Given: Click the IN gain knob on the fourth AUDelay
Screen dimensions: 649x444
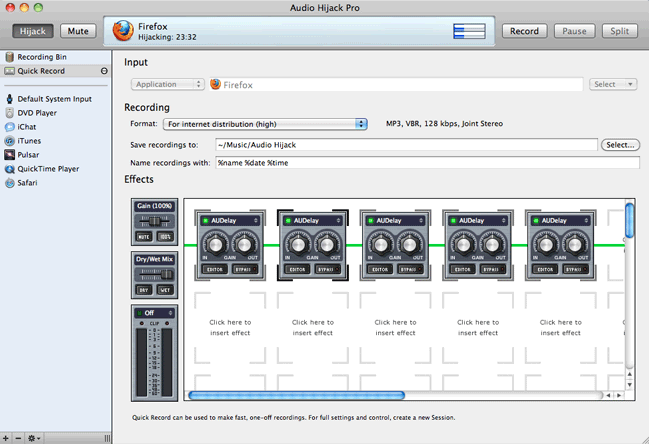Looking at the screenshot, I should tap(463, 244).
